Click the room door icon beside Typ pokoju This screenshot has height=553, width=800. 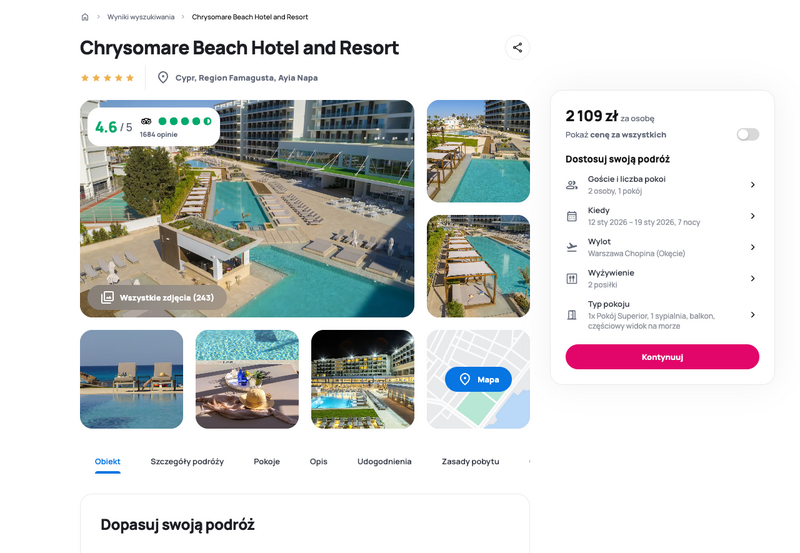click(x=572, y=315)
